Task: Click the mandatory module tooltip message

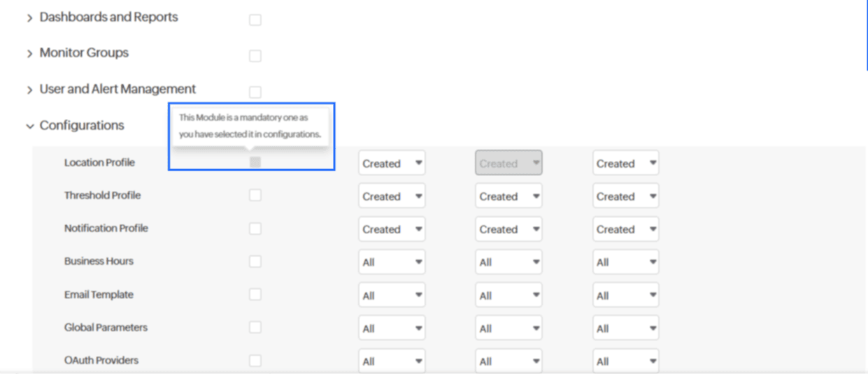Action: point(250,127)
